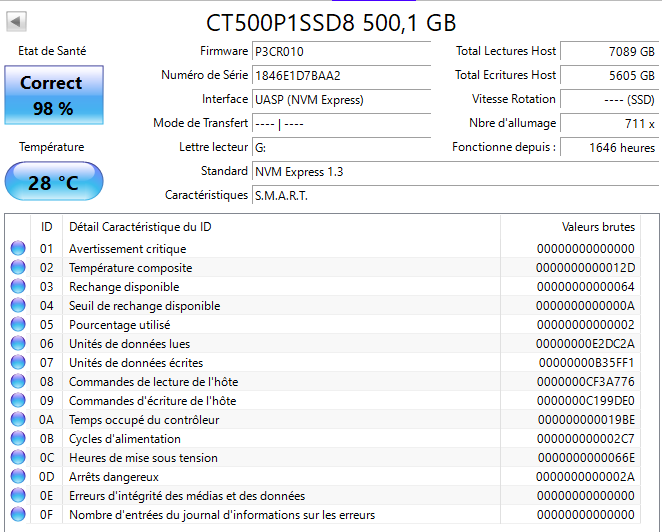The height and width of the screenshot is (532, 662).
Task: Click Fonctionne depuis value 1646 heures
Action: (609, 148)
